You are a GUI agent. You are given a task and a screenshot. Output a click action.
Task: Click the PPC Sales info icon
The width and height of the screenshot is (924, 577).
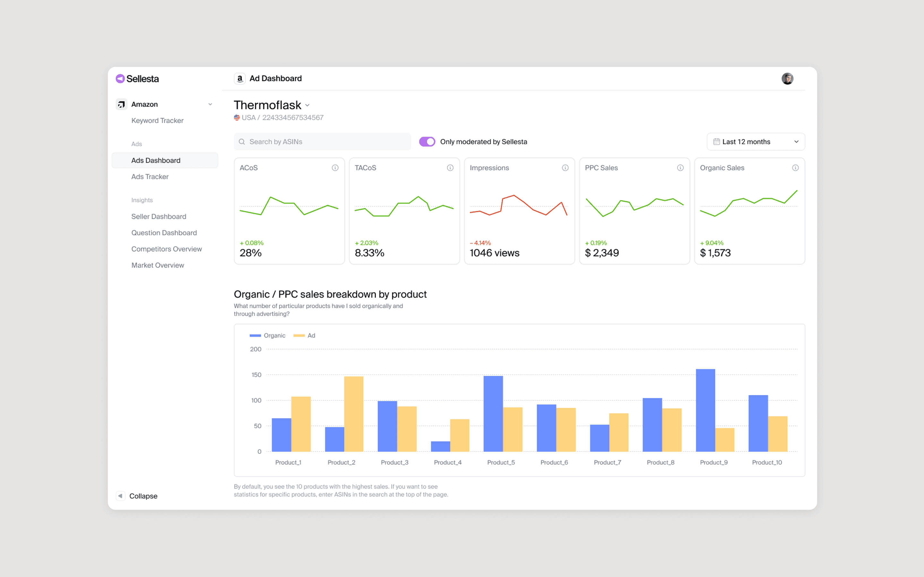tap(680, 168)
